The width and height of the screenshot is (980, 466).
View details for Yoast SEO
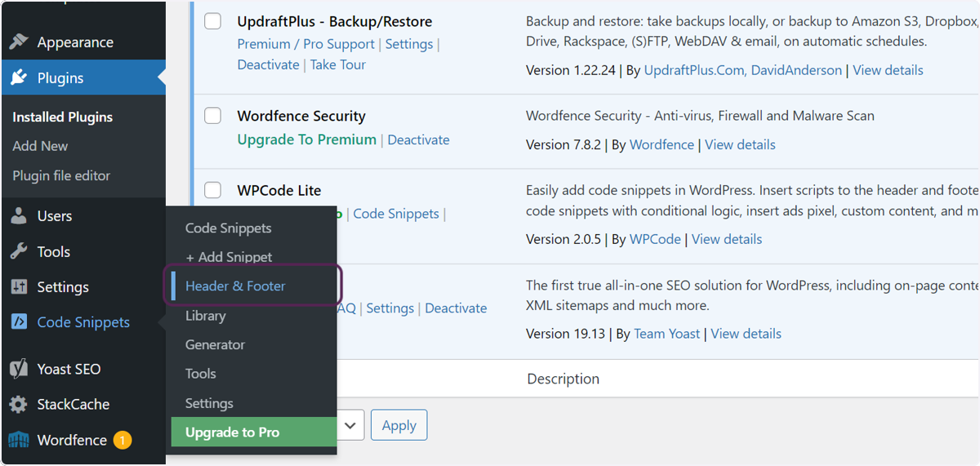point(746,334)
